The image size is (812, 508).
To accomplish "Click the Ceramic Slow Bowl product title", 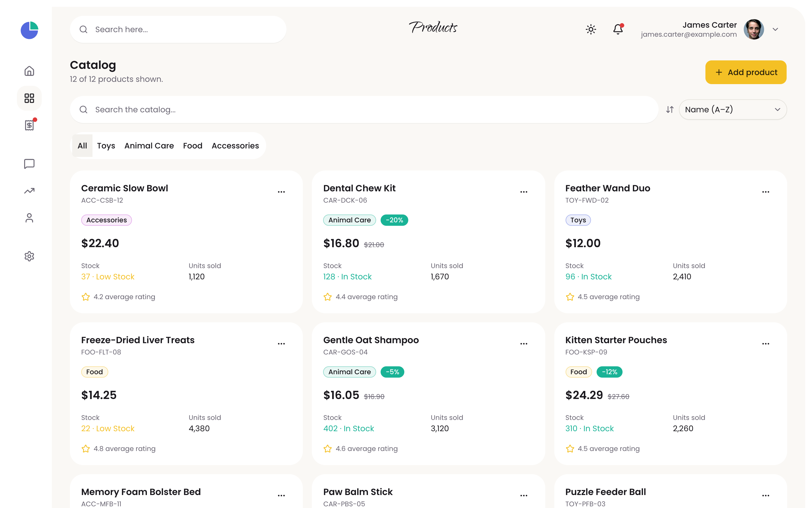I will click(x=125, y=188).
